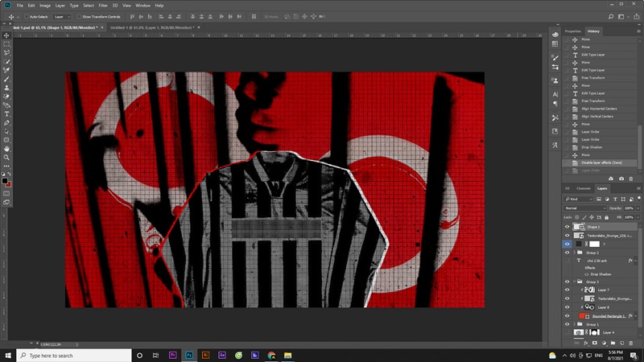This screenshot has width=644, height=362.
Task: Hide Layer 8 visibility eye
Action: 568,307
